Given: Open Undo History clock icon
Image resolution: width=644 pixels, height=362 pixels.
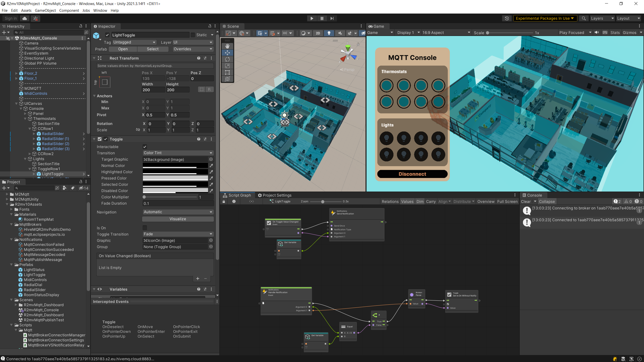Looking at the screenshot, I should (x=507, y=18).
